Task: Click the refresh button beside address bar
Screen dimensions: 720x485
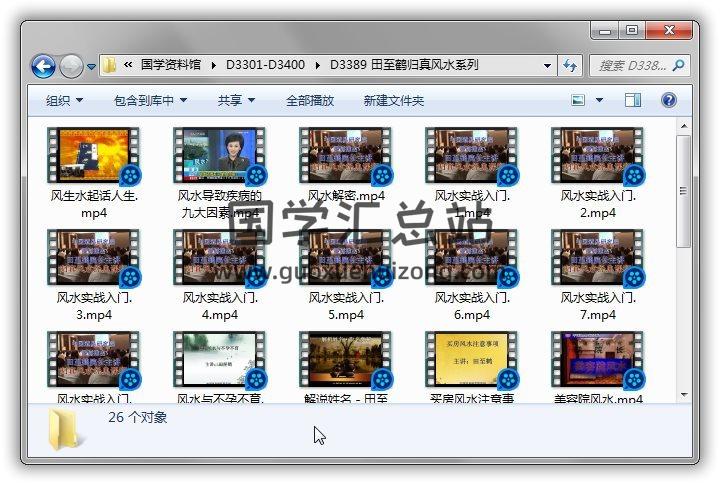Action: (571, 65)
